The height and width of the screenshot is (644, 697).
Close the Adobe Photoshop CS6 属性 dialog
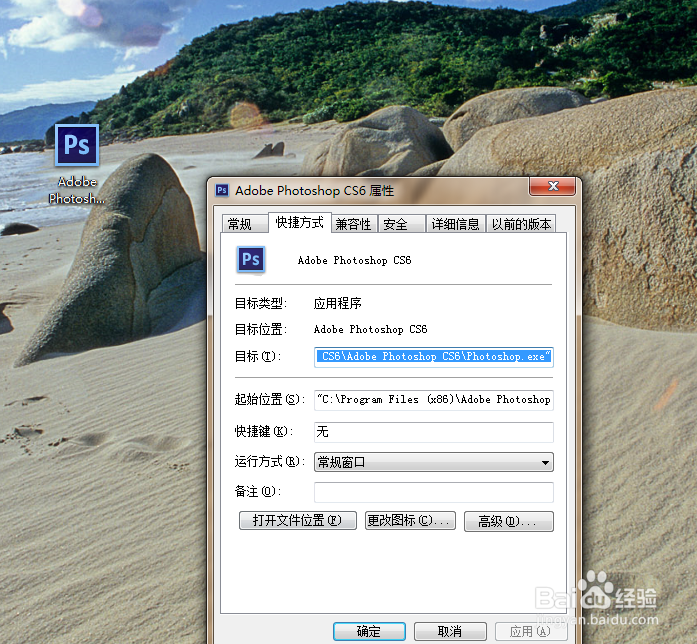(553, 186)
